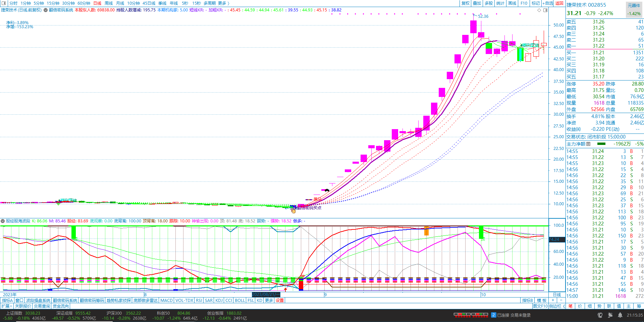Open the indicator dropdown before 翻倍密码系统
The height and width of the screenshot is (322, 644).
click(46, 10)
